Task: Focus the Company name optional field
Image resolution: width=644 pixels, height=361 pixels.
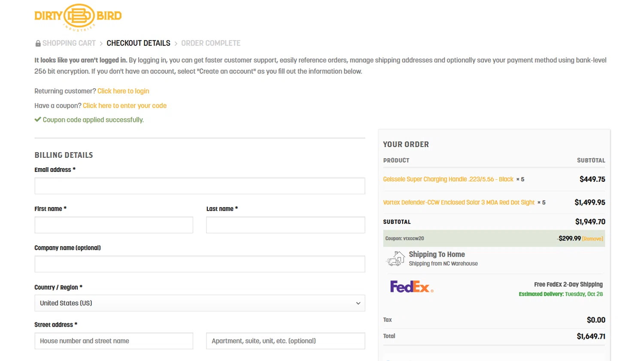Action: pos(200,264)
